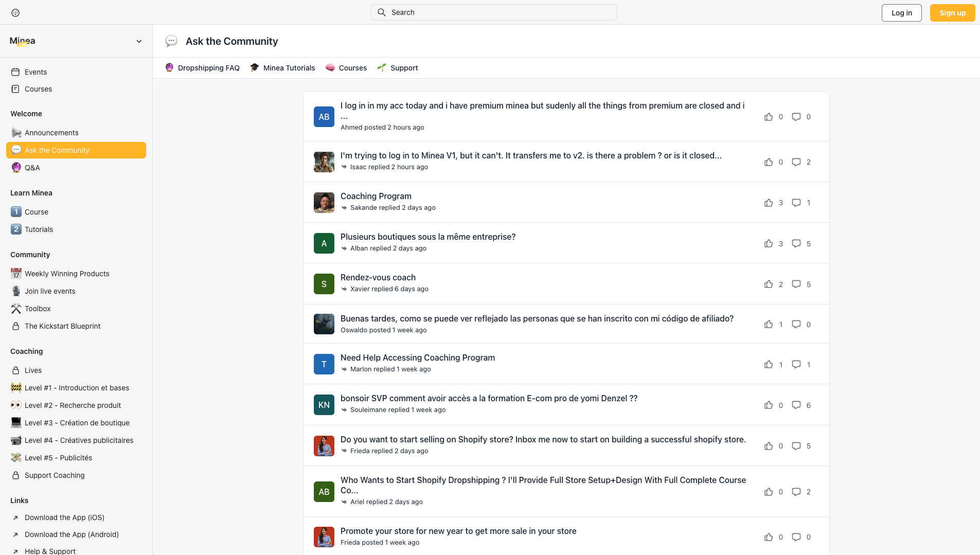Click the thumbs-up on Need Help Accessing post
The width and height of the screenshot is (980, 555).
pyautogui.click(x=768, y=365)
